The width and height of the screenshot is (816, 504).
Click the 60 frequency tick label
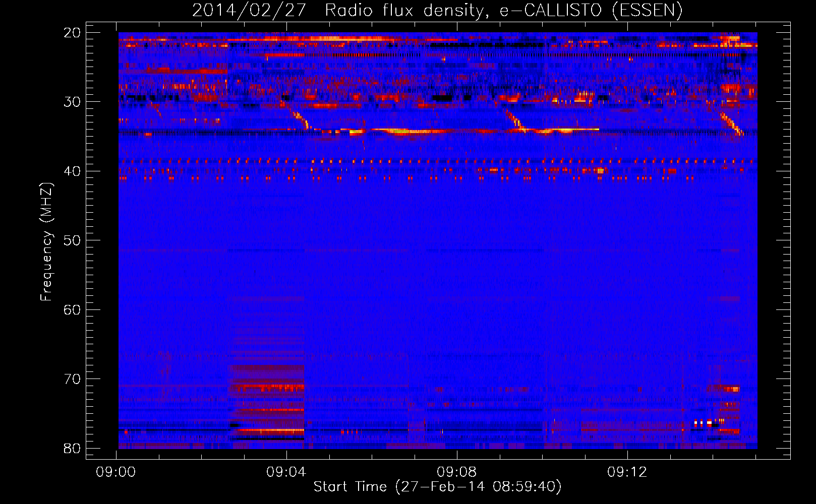click(x=72, y=310)
